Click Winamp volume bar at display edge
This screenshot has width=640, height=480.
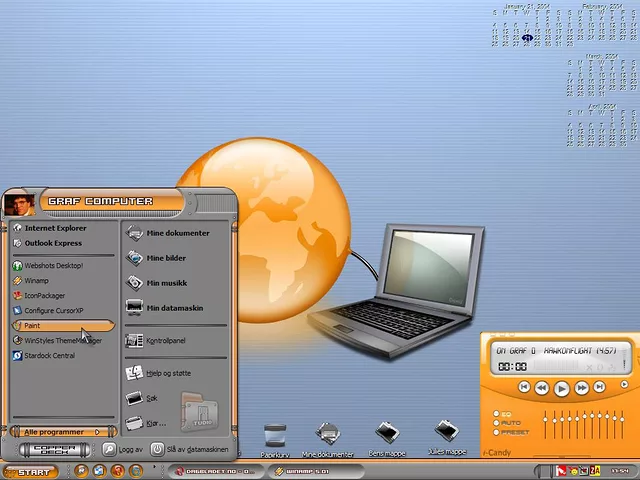[x=624, y=360]
